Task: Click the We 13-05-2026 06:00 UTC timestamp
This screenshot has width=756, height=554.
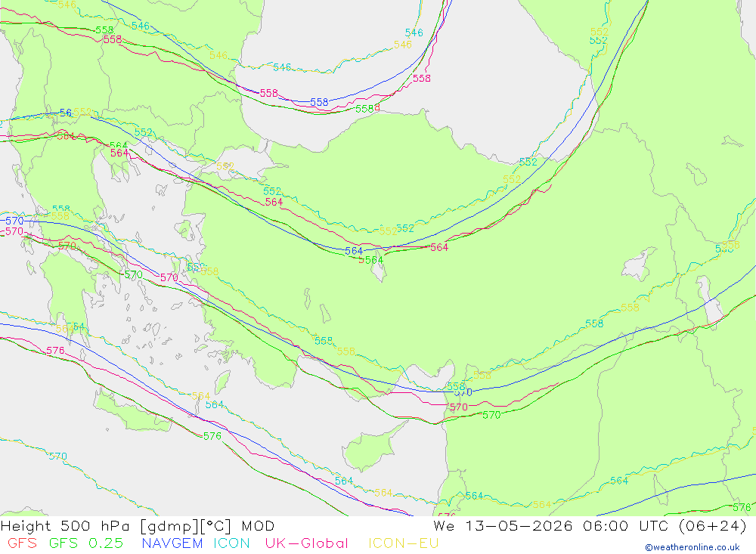Action: tap(589, 525)
